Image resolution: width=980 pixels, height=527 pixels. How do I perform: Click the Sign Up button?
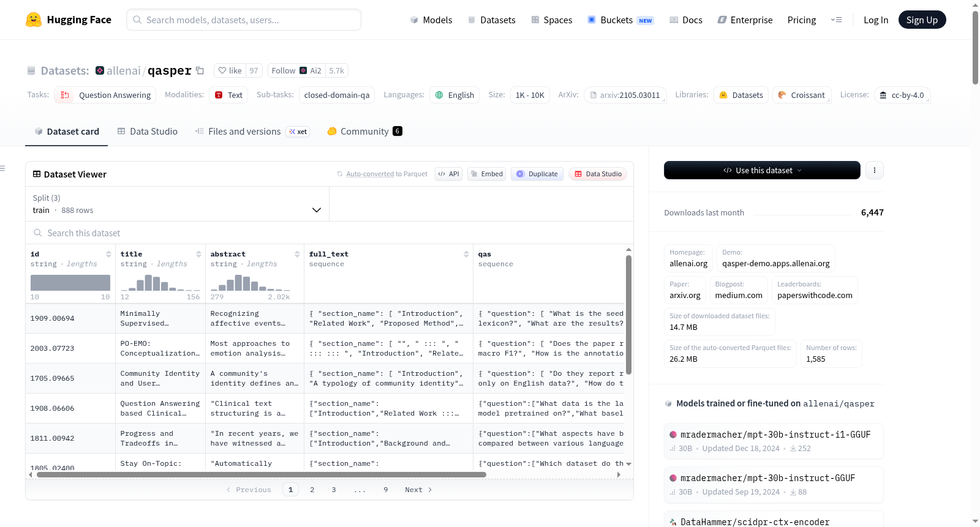(922, 20)
